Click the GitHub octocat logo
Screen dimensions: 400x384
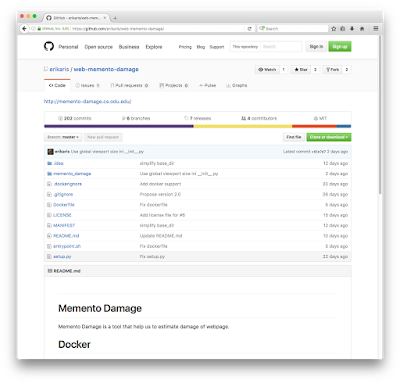point(49,46)
